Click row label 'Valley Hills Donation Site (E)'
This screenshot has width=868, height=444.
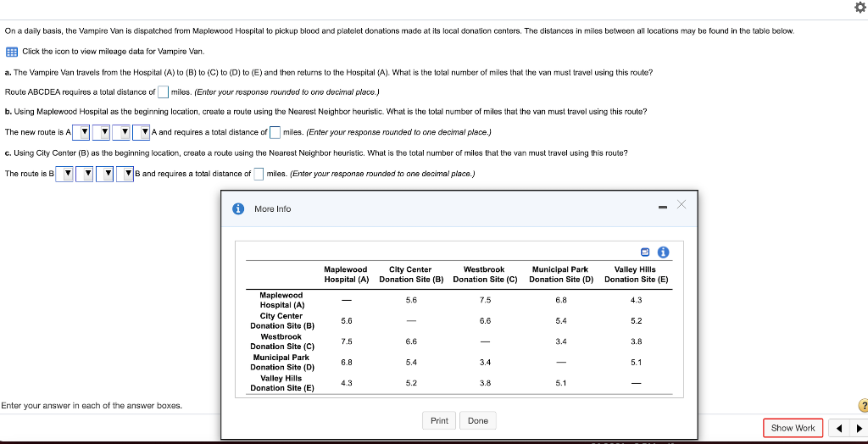point(281,383)
